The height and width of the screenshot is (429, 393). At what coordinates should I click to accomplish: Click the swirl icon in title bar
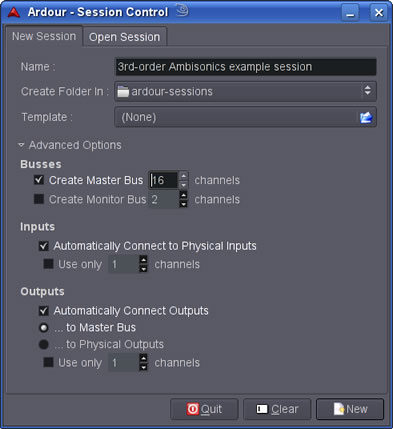[182, 10]
